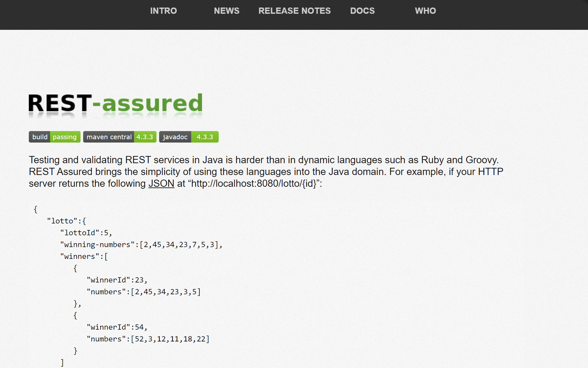Viewport: 588px width, 368px height.
Task: Click the "winnerId":23 line
Action: (117, 280)
